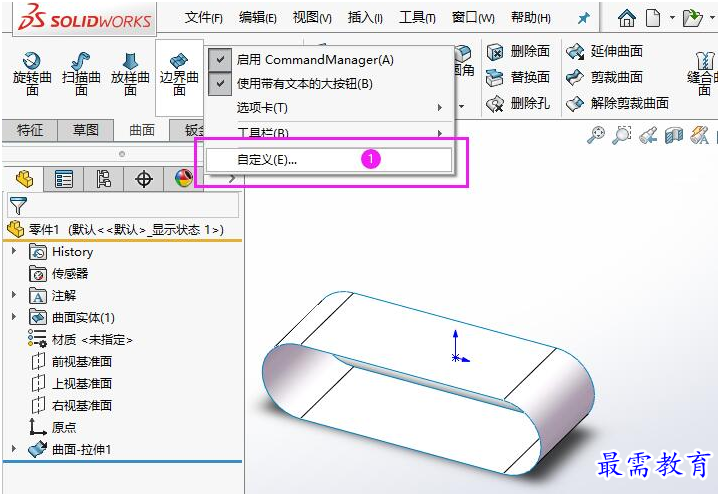
Task: Toggle 使用带有文本的大按钮(B) checkmark
Action: 220,84
